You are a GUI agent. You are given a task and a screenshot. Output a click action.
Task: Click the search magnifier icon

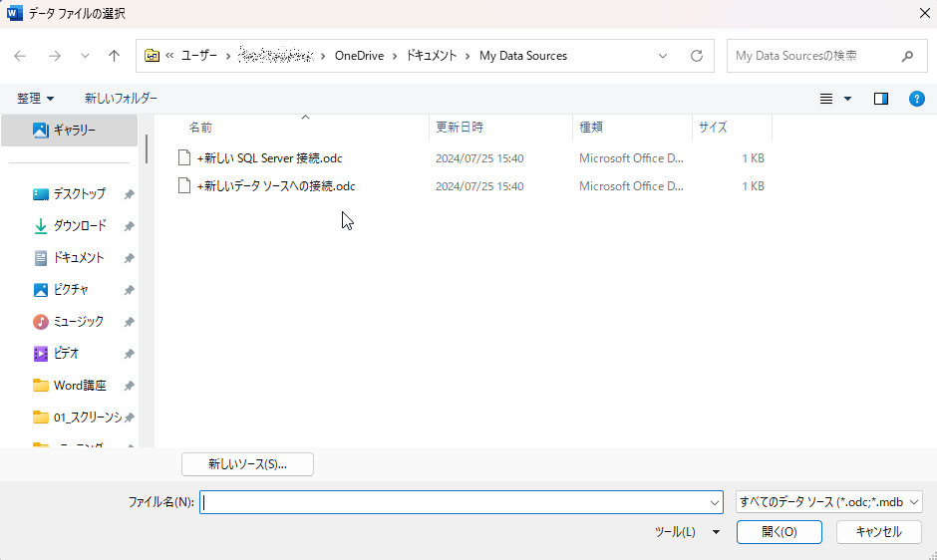(908, 56)
